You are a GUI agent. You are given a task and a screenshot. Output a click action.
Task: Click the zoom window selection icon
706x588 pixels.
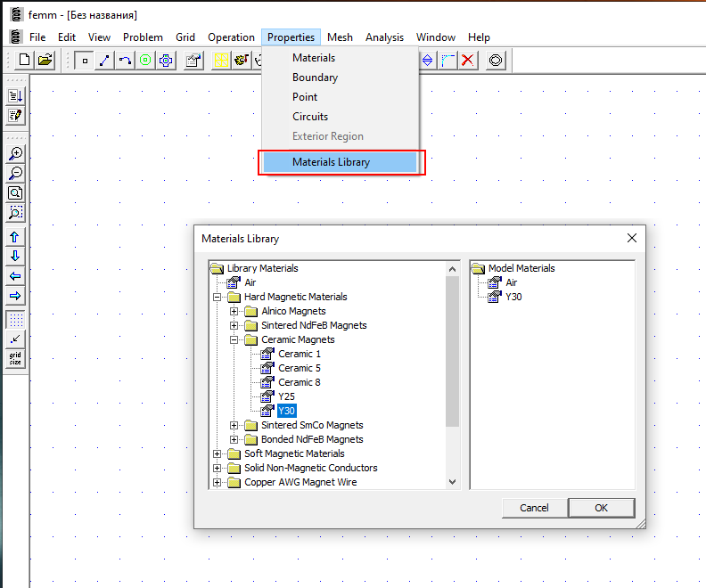pos(15,213)
